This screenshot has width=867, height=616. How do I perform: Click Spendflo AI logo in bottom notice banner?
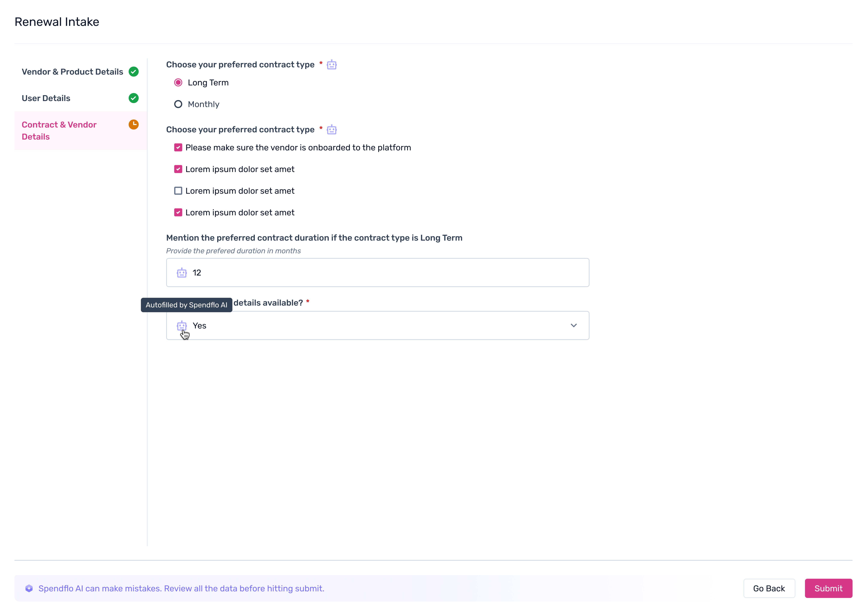tap(29, 588)
